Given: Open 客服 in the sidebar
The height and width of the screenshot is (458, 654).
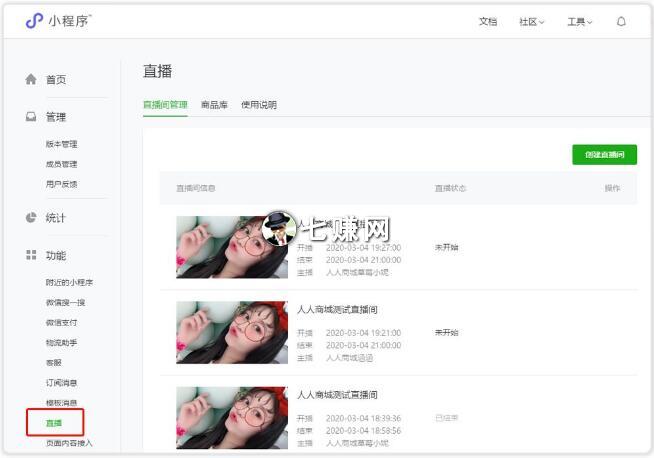Looking at the screenshot, I should click(54, 362).
